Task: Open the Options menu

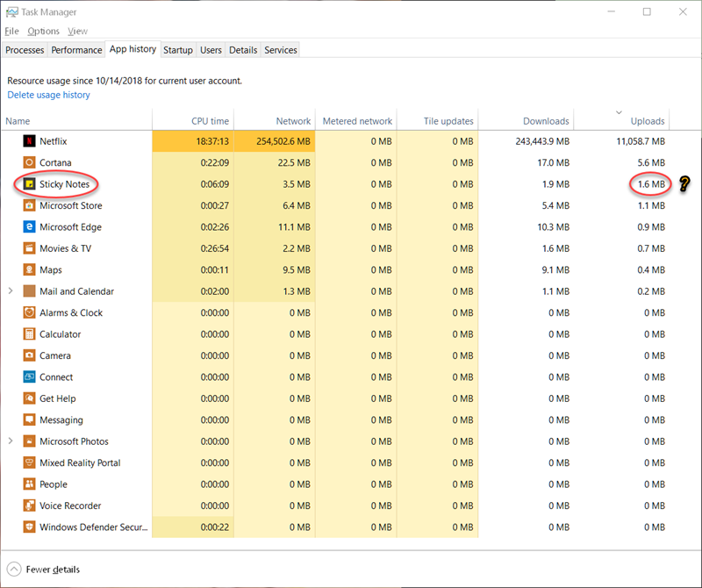Action: 43,31
